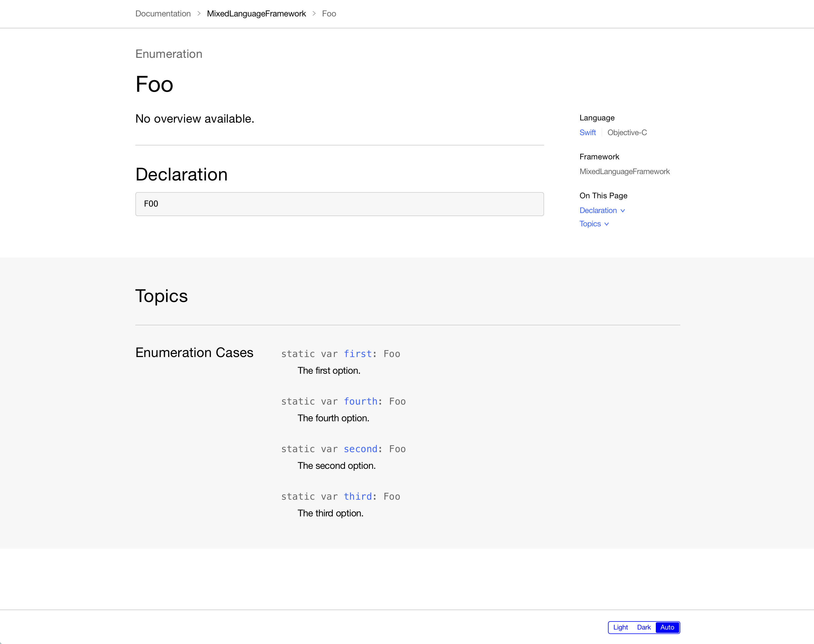The image size is (814, 644).
Task: Open the 'fourth' enumeration case
Action: [x=360, y=401]
